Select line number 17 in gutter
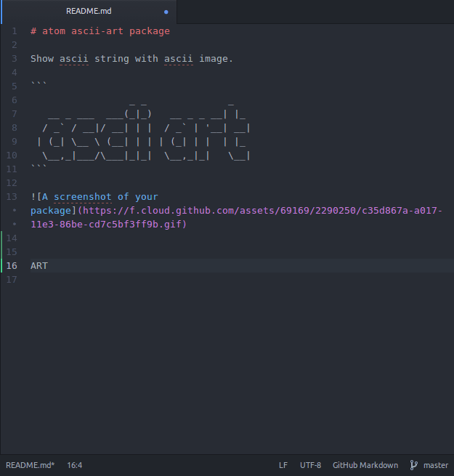This screenshot has width=454, height=476. tap(12, 280)
